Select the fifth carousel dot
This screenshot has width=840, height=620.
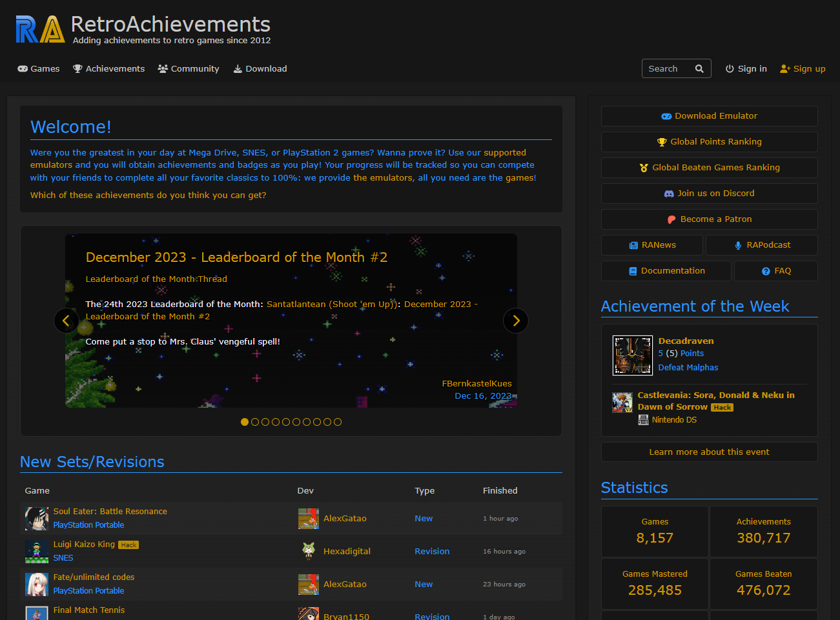pyautogui.click(x=286, y=422)
